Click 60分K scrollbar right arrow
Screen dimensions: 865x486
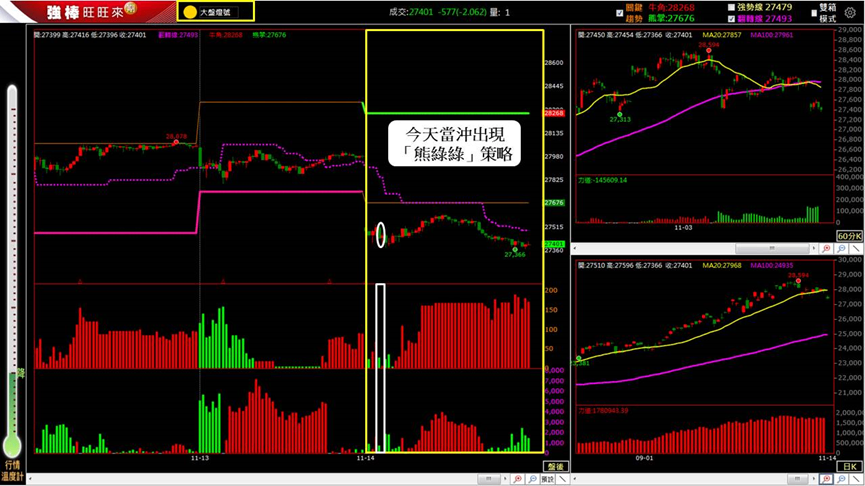click(814, 248)
